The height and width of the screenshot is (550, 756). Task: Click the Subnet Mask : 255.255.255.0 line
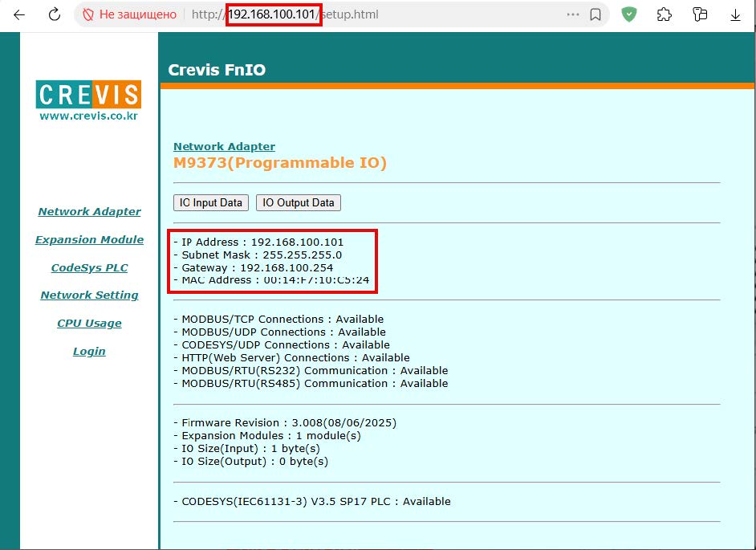click(x=258, y=255)
